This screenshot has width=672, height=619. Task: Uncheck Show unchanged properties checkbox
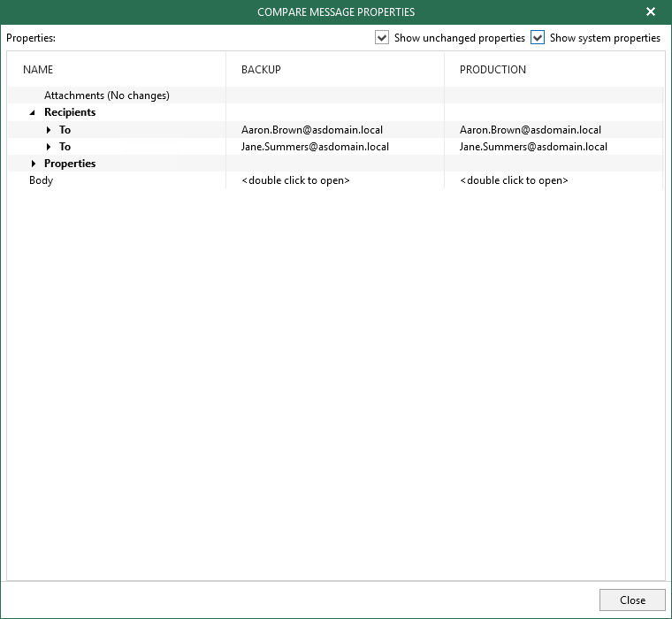pos(381,38)
